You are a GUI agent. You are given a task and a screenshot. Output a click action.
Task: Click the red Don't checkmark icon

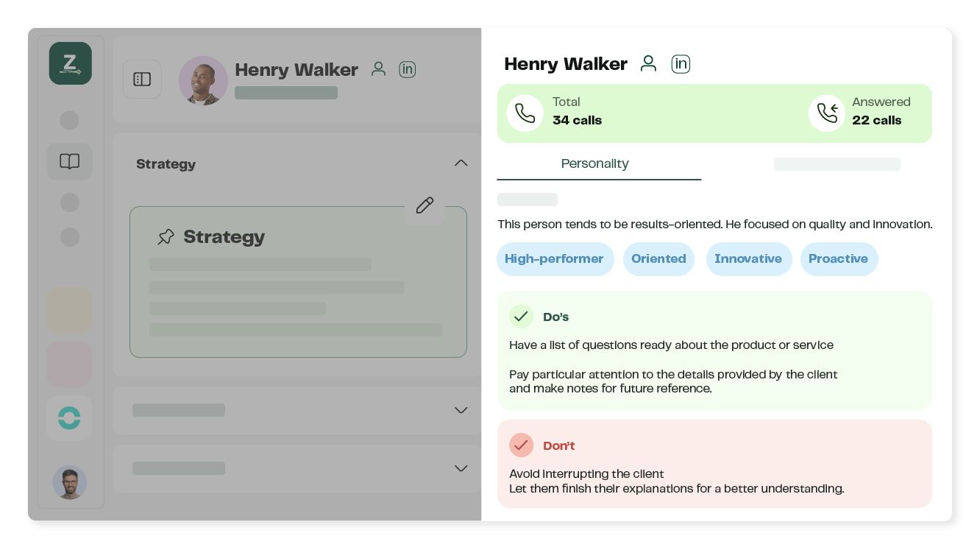click(x=521, y=445)
